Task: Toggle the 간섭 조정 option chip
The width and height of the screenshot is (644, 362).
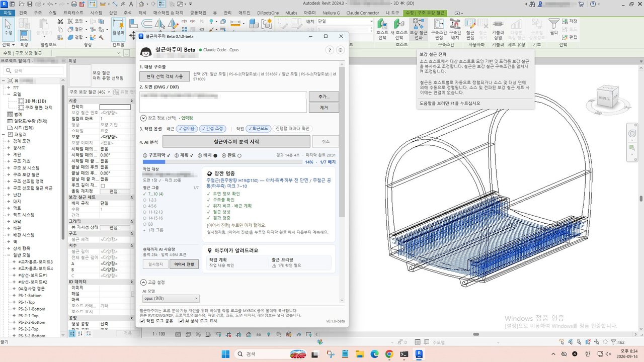Action: point(213,129)
